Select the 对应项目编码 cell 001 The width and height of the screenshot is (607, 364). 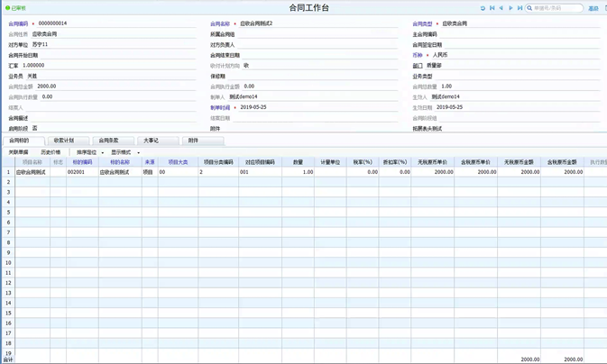(260, 172)
